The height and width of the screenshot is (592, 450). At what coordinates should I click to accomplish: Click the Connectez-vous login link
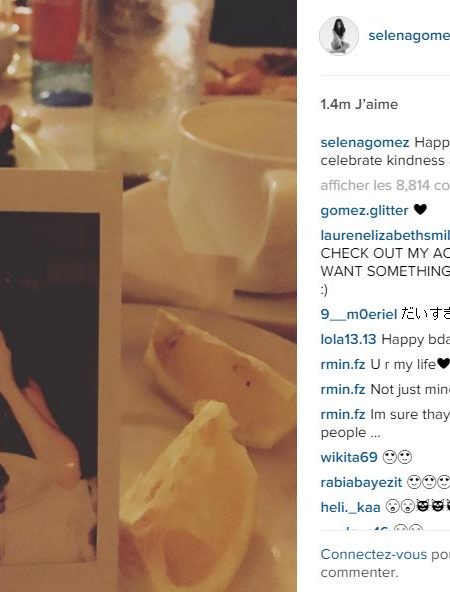click(x=374, y=554)
